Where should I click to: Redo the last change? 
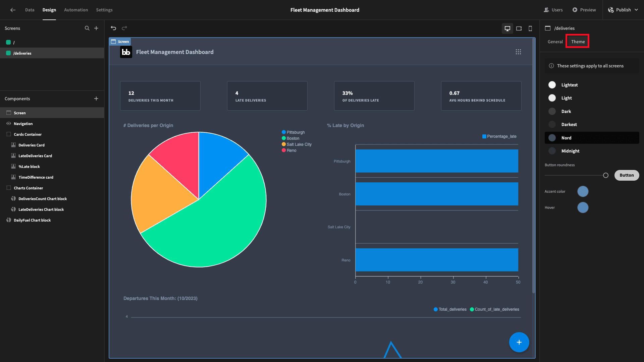coord(124,28)
